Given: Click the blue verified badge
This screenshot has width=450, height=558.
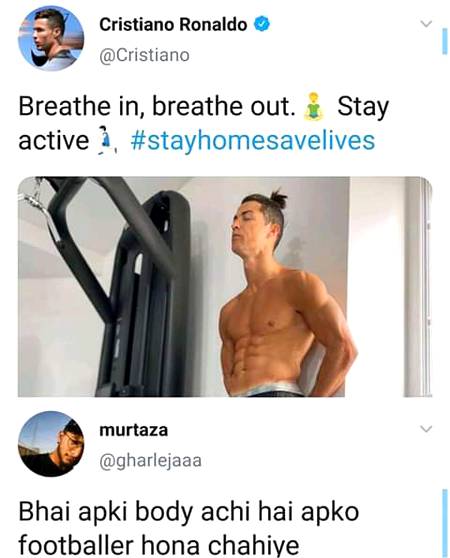Looking at the screenshot, I should pyautogui.click(x=262, y=24).
